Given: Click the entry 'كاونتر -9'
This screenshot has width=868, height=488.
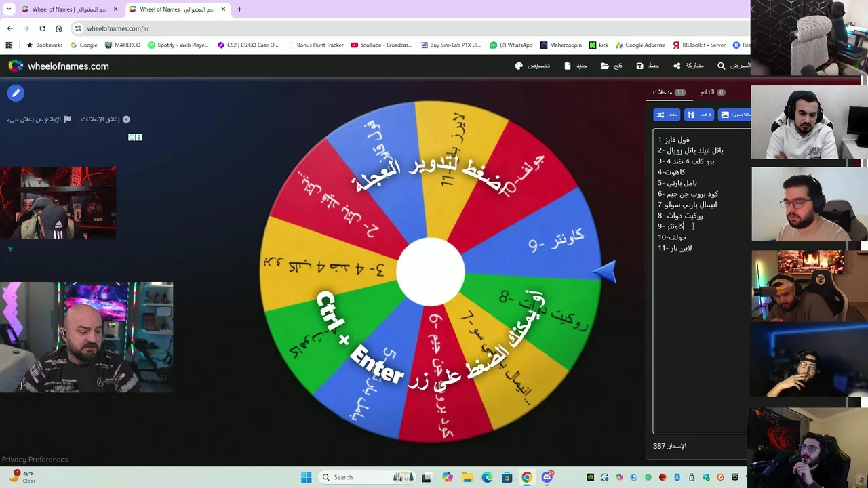Looking at the screenshot, I should click(x=671, y=226).
